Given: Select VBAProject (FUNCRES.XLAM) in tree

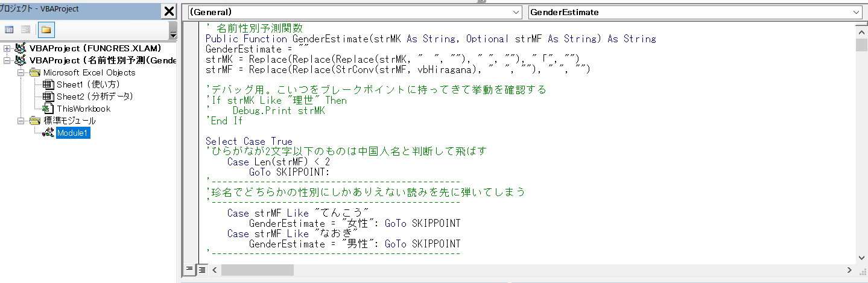Looking at the screenshot, I should (95, 48).
